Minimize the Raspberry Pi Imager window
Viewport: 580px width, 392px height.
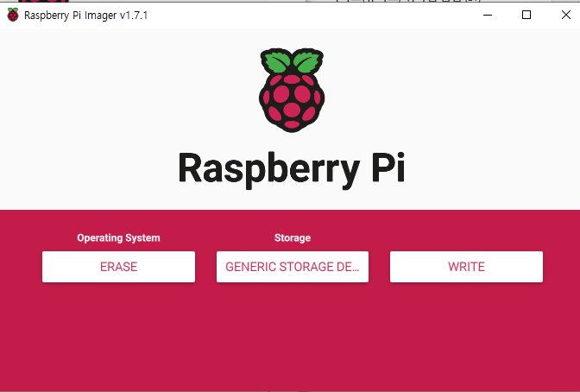(488, 15)
